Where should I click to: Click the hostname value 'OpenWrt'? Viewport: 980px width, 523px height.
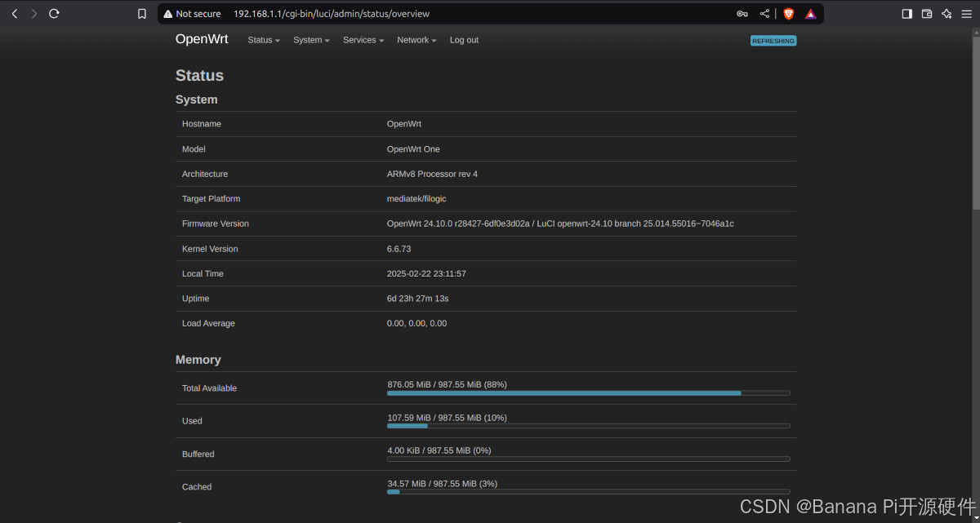tap(404, 124)
